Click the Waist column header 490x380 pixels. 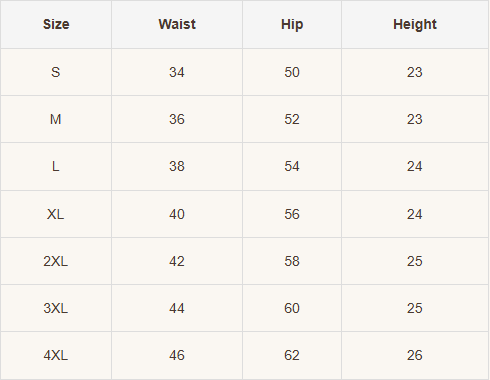click(177, 24)
